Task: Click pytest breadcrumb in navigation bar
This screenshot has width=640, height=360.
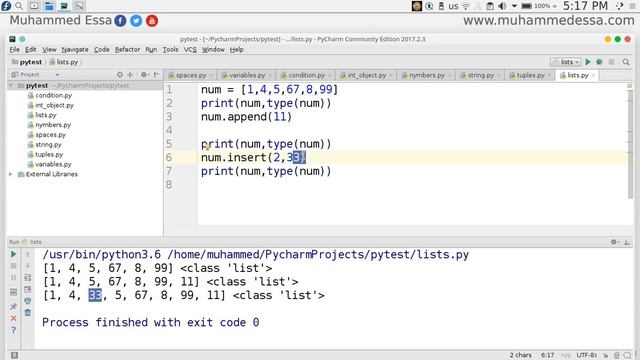Action: pos(27,62)
